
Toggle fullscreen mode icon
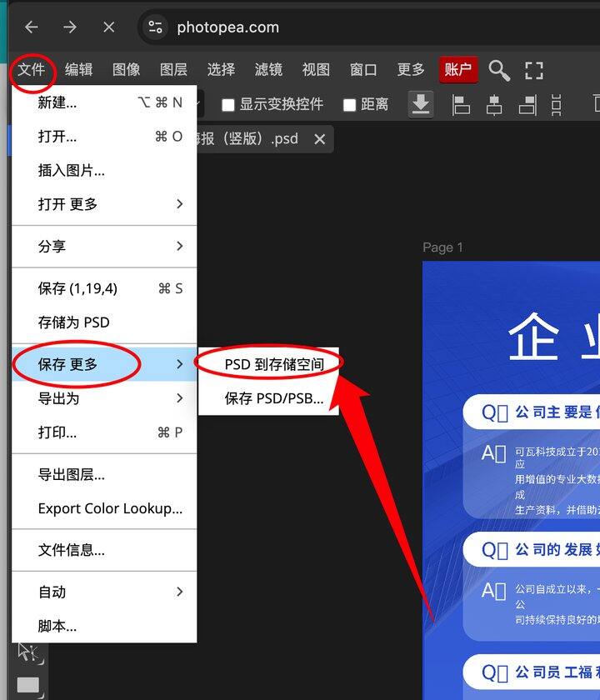pos(534,71)
